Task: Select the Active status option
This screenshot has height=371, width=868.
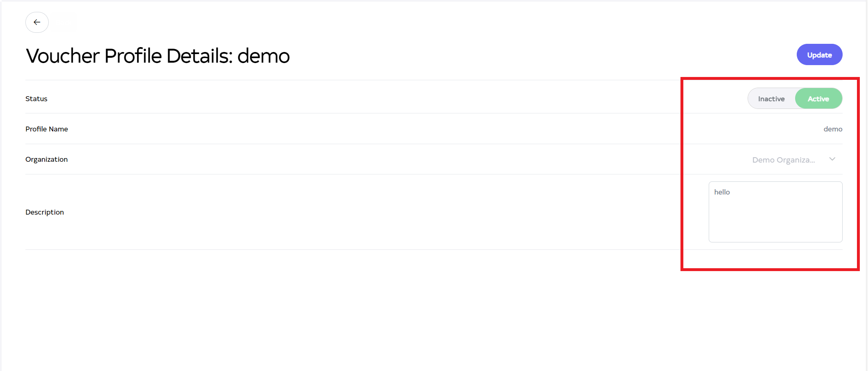Action: tap(818, 99)
